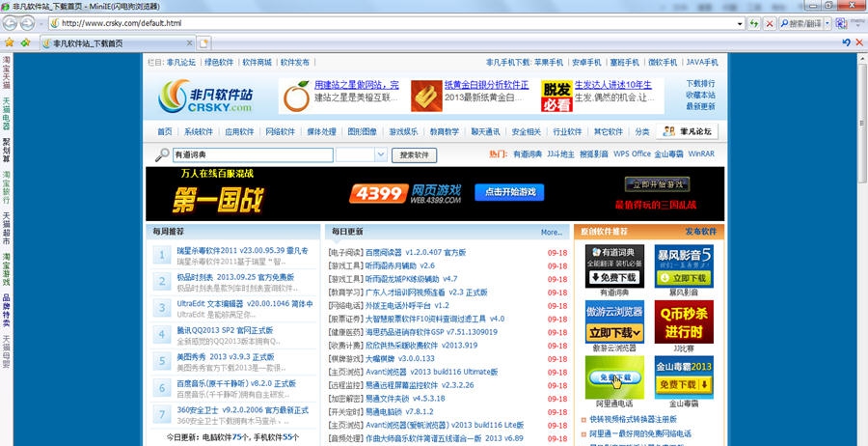Open 易通电脑锁 v7.8.1.2 entry
The width and height of the screenshot is (868, 446).
coord(399,411)
